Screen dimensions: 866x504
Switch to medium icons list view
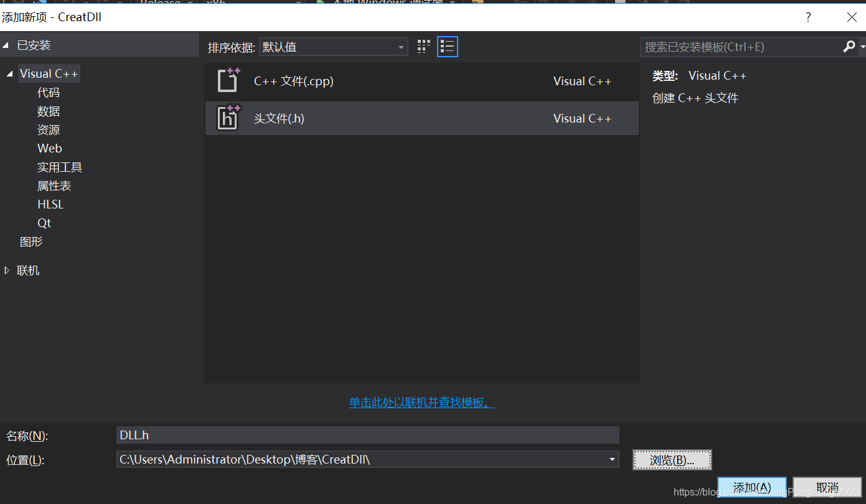[x=448, y=47]
